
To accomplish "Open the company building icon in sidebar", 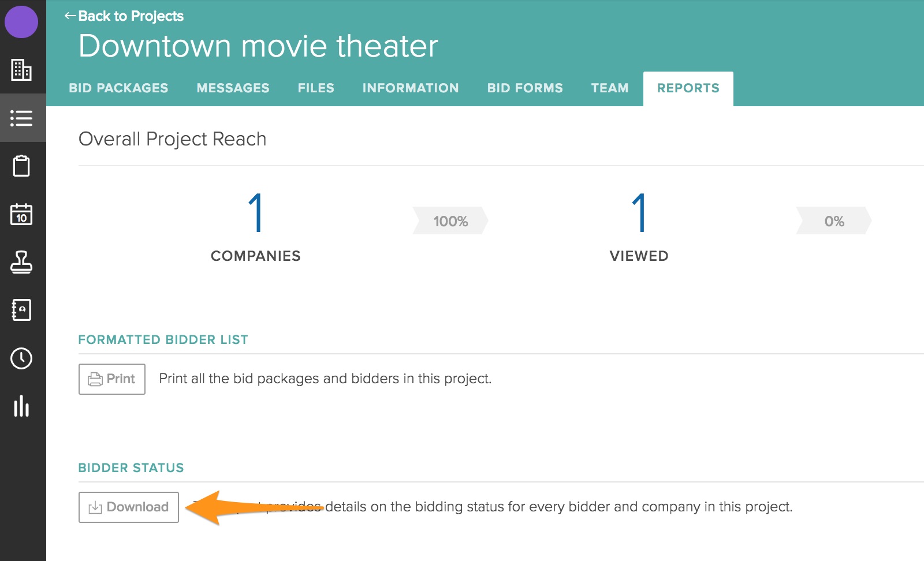I will [x=21, y=70].
